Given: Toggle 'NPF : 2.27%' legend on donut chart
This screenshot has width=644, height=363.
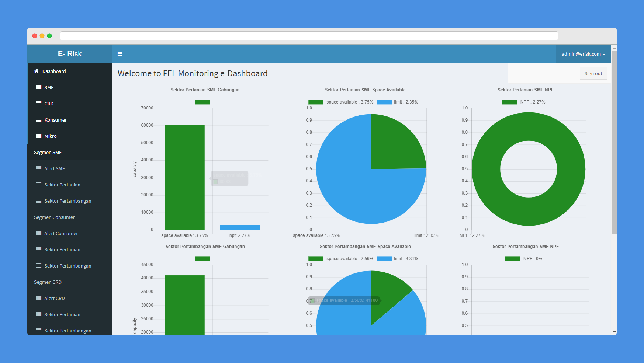Looking at the screenshot, I should click(x=524, y=102).
